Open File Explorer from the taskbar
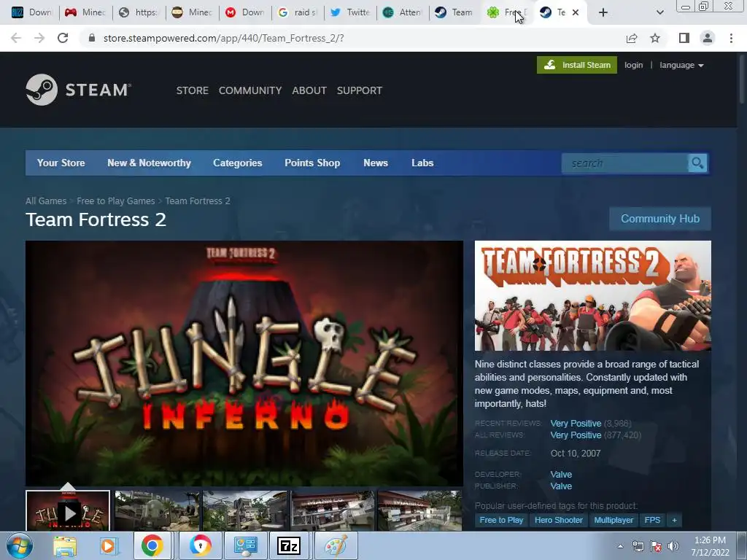The height and width of the screenshot is (560, 747). [65, 545]
